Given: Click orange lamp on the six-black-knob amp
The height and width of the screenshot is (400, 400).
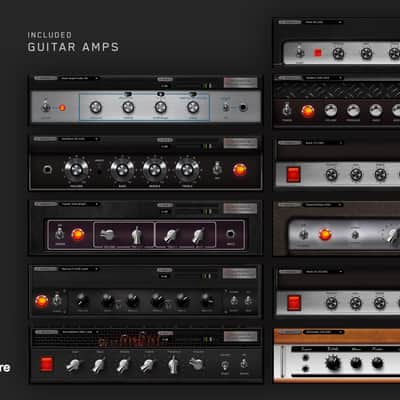Looking at the screenshot, I should point(42,301).
